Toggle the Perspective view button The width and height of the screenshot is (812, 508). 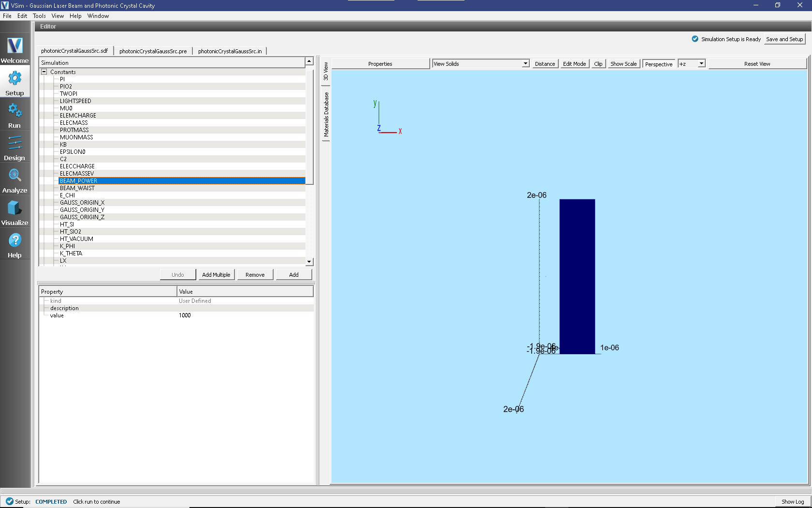(659, 64)
